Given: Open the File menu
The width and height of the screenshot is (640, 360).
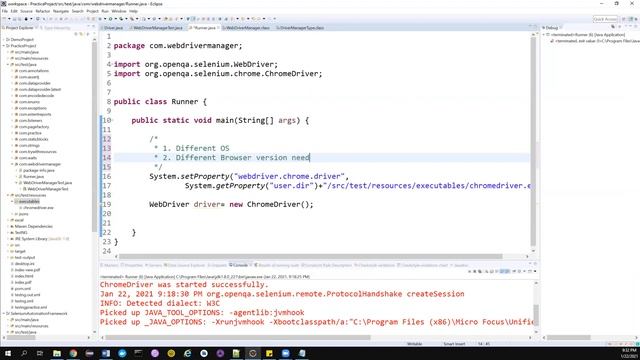Looking at the screenshot, I should tap(5, 11).
